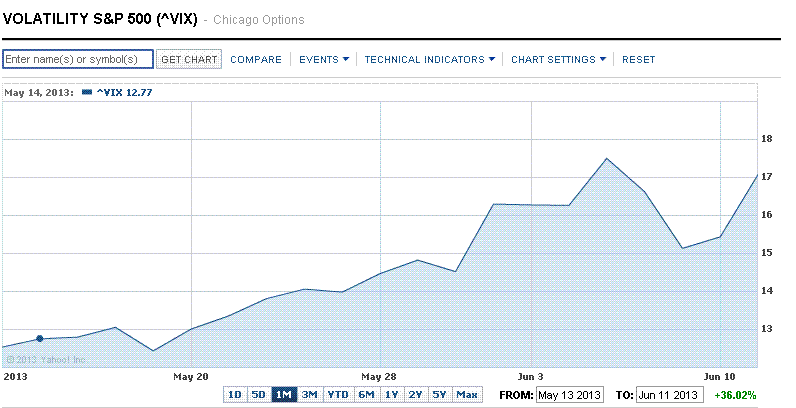The width and height of the screenshot is (796, 408).
Task: Open the COMPARE link
Action: click(256, 60)
